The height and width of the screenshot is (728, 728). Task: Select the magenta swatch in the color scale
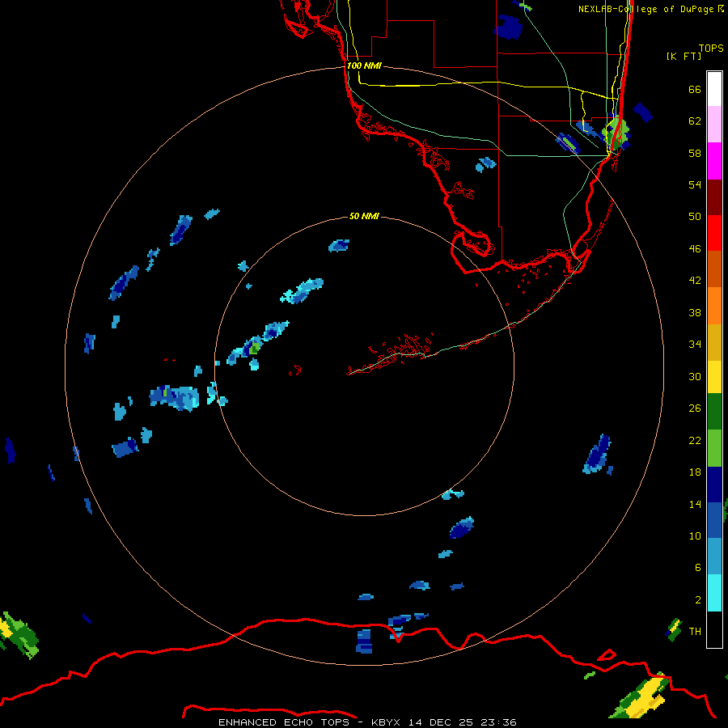point(714,161)
